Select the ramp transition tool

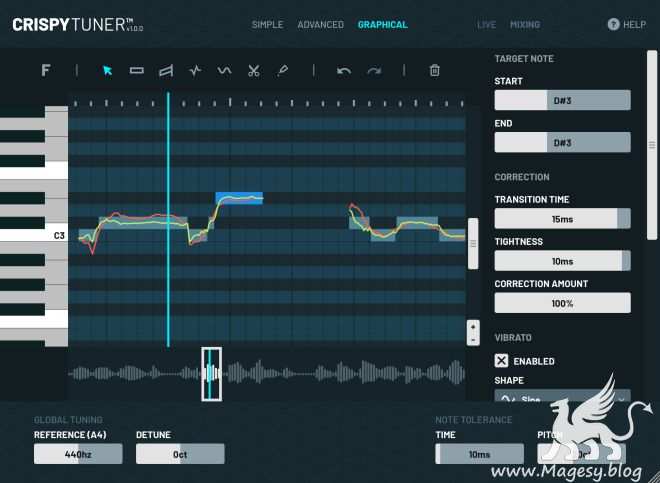[x=166, y=71]
